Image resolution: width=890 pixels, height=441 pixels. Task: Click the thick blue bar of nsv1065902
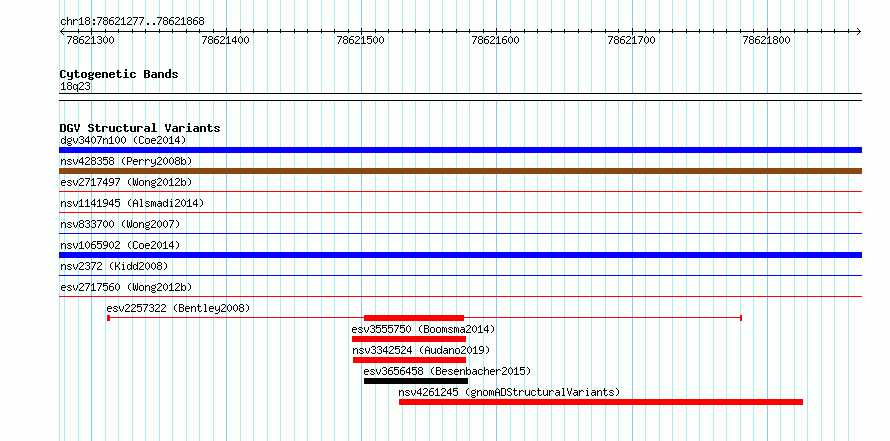[460, 255]
